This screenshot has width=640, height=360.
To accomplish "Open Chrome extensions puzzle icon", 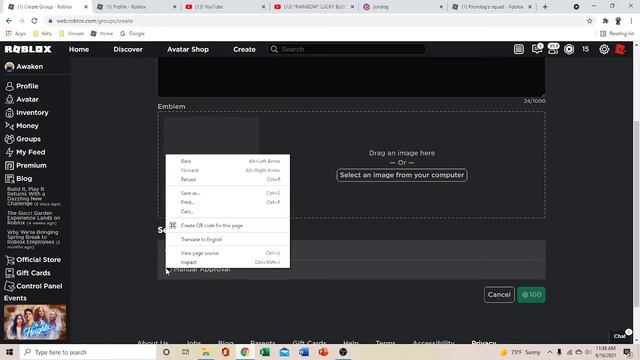I will tap(605, 21).
